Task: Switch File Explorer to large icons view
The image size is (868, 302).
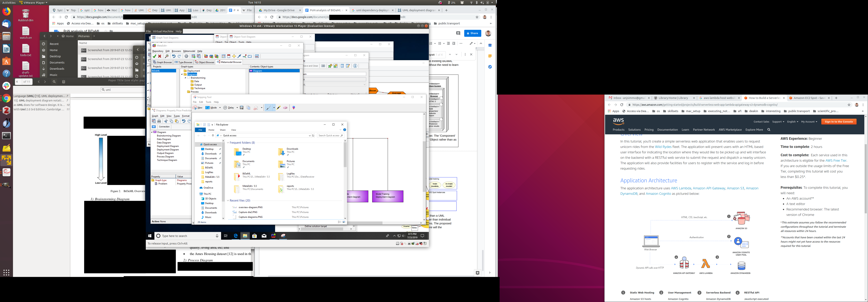Action: click(x=344, y=222)
